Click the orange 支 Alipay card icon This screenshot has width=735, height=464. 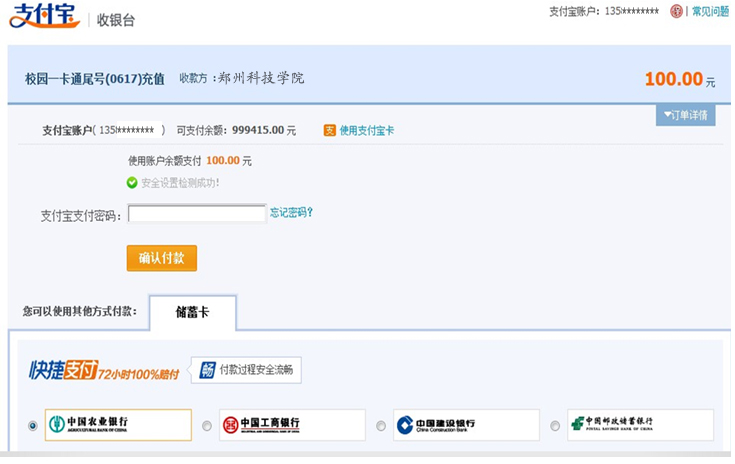tap(330, 130)
